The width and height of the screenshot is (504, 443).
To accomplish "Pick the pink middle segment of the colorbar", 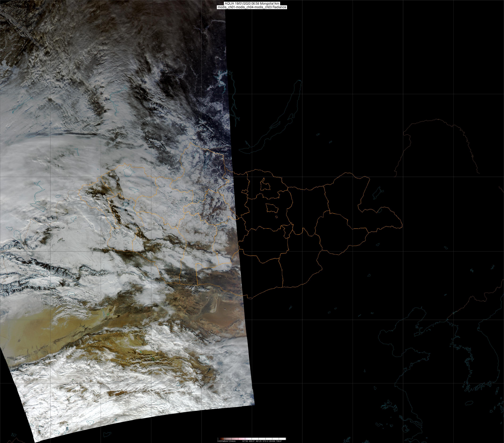I will click(x=242, y=439).
